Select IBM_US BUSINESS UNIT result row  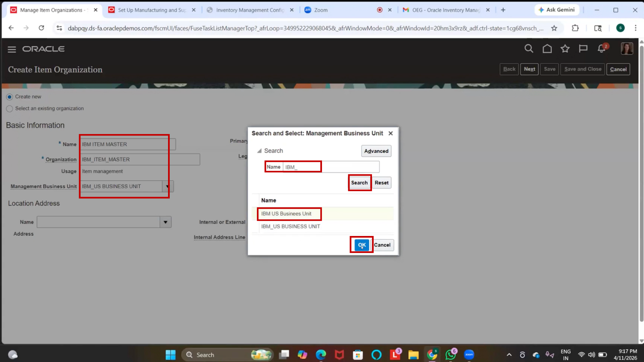tap(323, 227)
